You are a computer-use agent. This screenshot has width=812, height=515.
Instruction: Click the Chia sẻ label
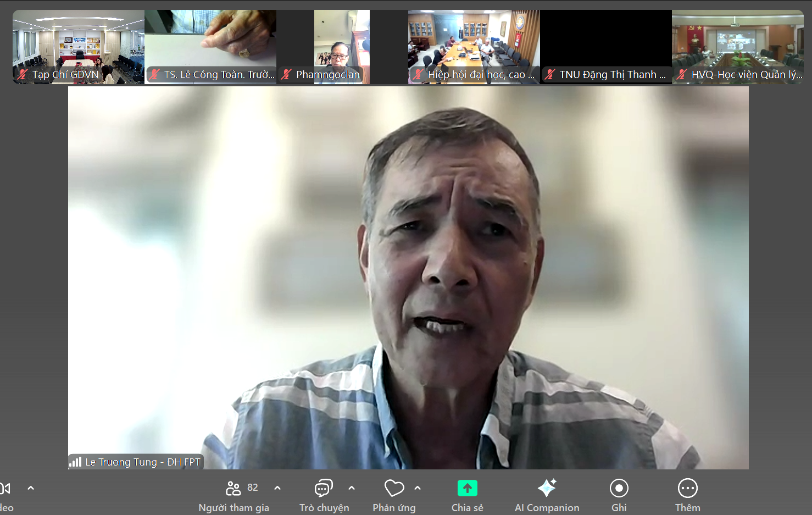[x=468, y=508]
